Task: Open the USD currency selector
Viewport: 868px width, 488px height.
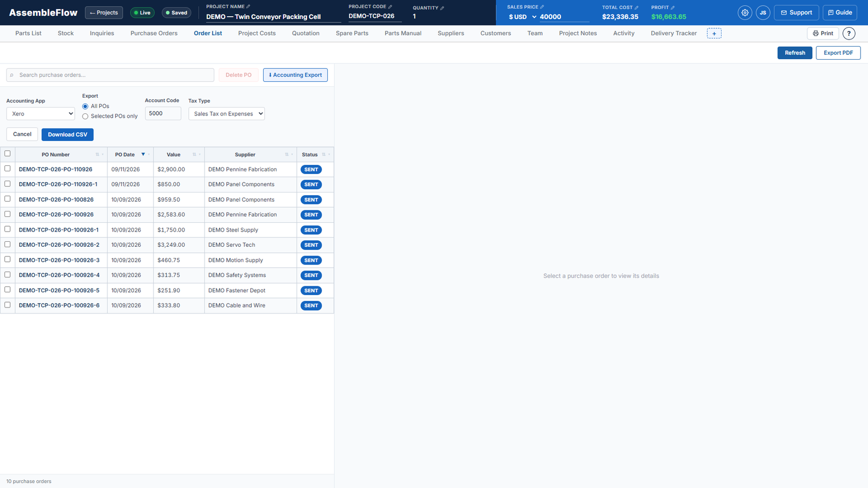Action: [x=522, y=17]
